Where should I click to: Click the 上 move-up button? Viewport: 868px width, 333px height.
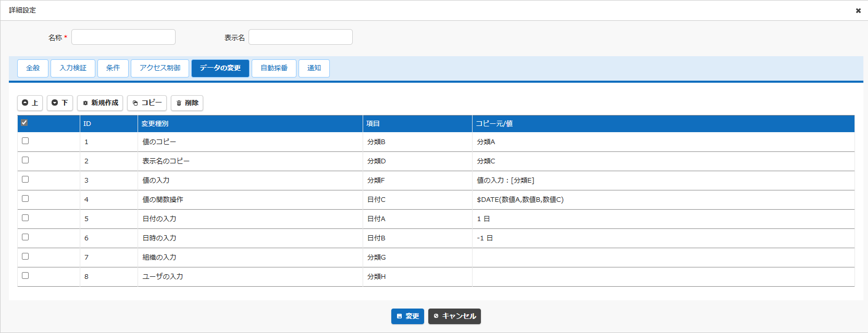tap(30, 103)
